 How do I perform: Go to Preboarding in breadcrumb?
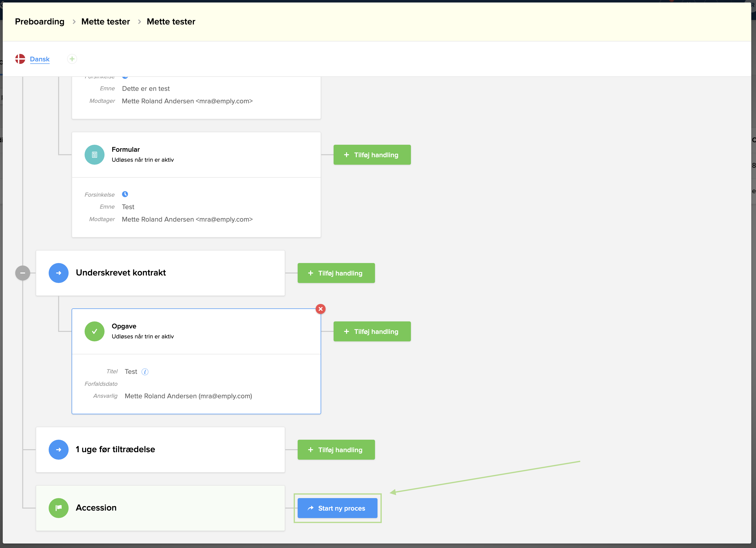[40, 22]
